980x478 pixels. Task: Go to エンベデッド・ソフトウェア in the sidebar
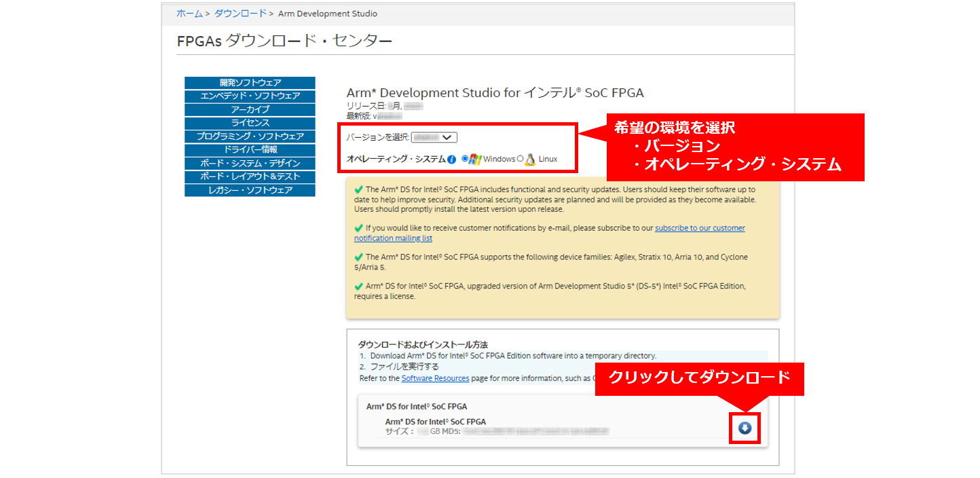pos(250,96)
